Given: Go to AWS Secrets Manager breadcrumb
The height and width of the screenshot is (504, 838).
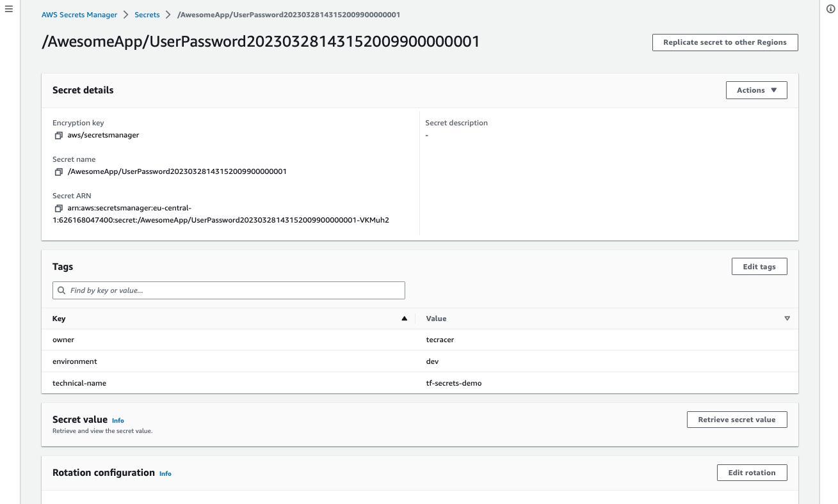Looking at the screenshot, I should point(79,15).
